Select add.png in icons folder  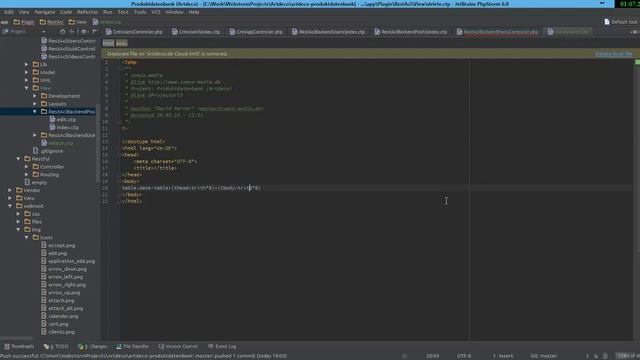pos(53,253)
